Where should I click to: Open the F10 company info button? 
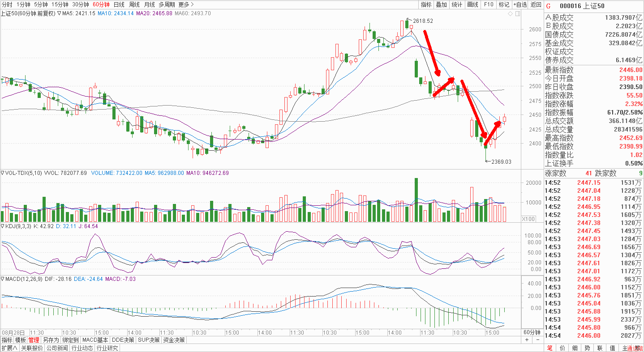point(488,4)
